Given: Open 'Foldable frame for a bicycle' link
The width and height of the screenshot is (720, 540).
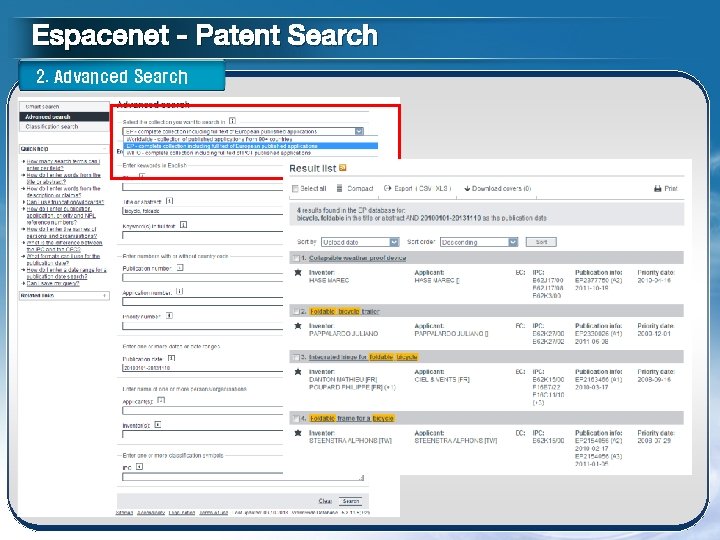Looking at the screenshot, I should [x=352, y=418].
